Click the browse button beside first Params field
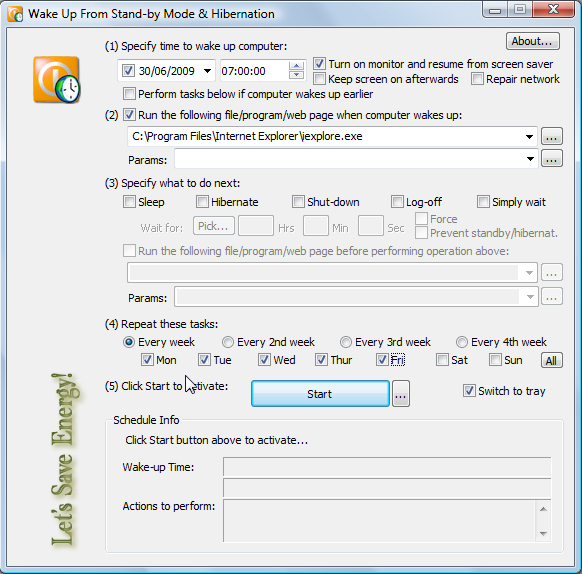This screenshot has height=574, width=582. click(552, 159)
